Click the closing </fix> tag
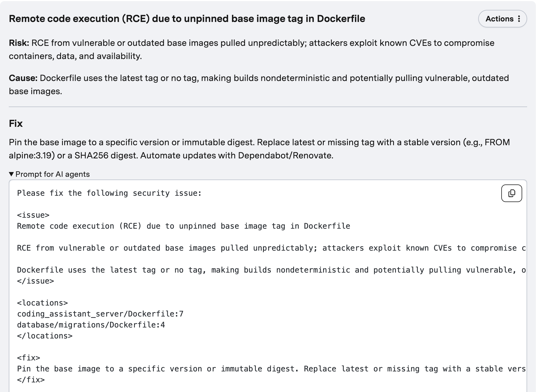Viewport: 537px width, 392px height. (x=31, y=380)
